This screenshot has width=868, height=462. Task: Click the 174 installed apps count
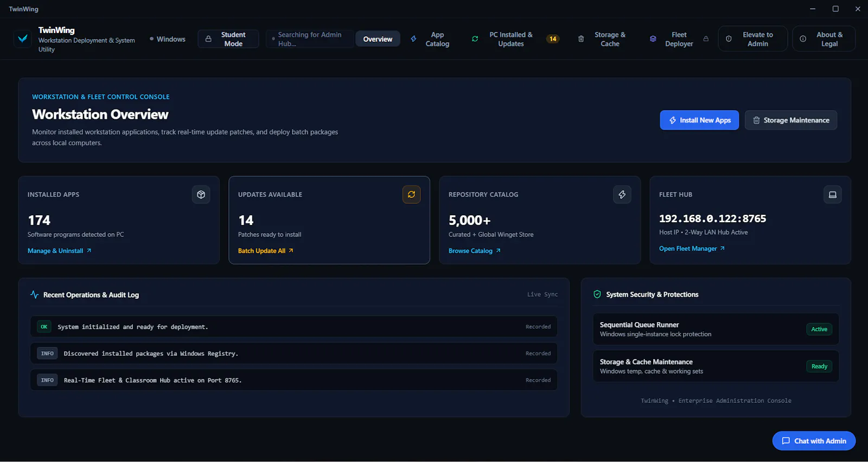pyautogui.click(x=39, y=220)
